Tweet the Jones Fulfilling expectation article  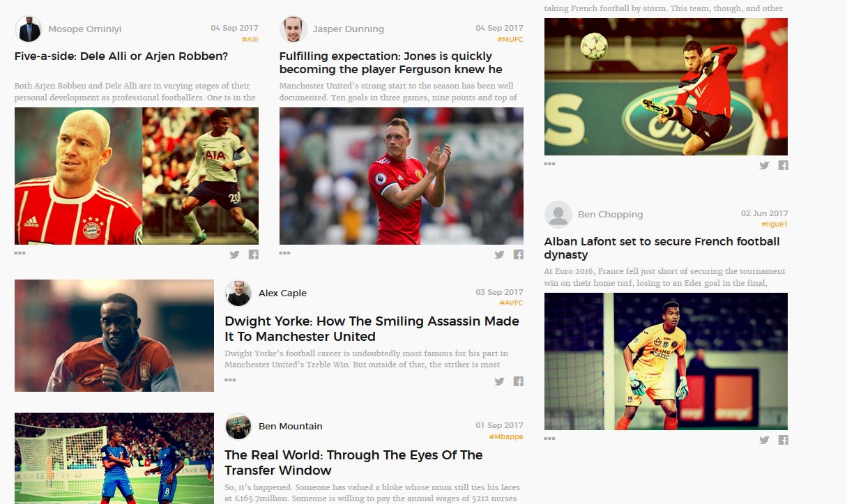point(499,254)
